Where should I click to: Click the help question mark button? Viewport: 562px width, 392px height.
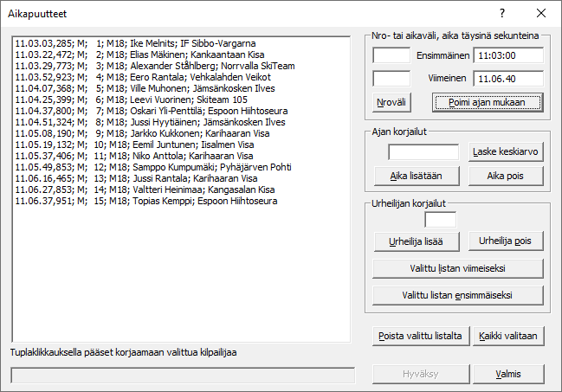[502, 13]
